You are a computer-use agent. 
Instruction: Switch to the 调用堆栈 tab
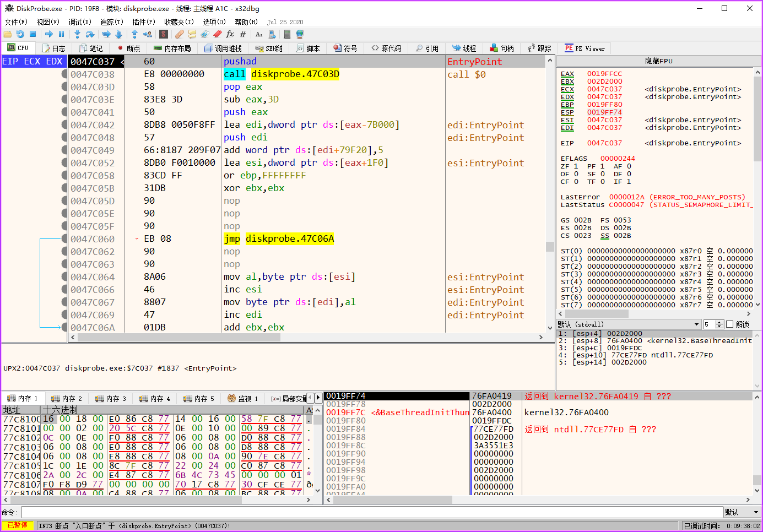click(x=223, y=48)
